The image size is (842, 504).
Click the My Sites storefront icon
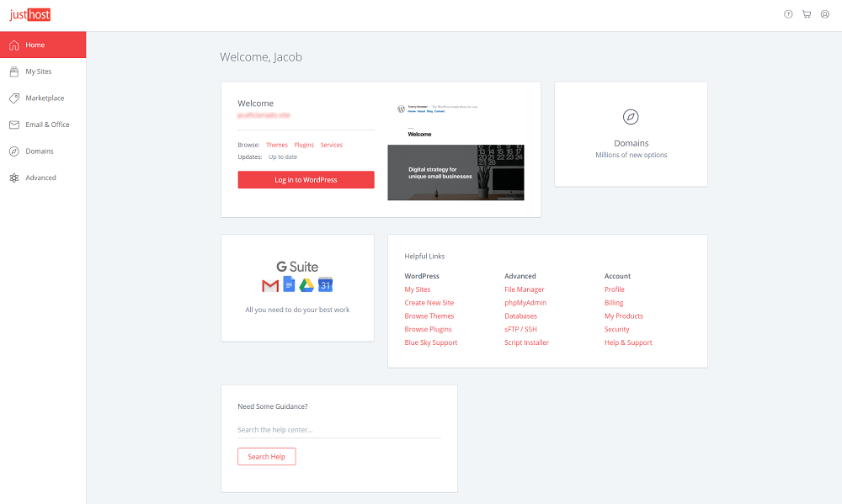pyautogui.click(x=14, y=72)
